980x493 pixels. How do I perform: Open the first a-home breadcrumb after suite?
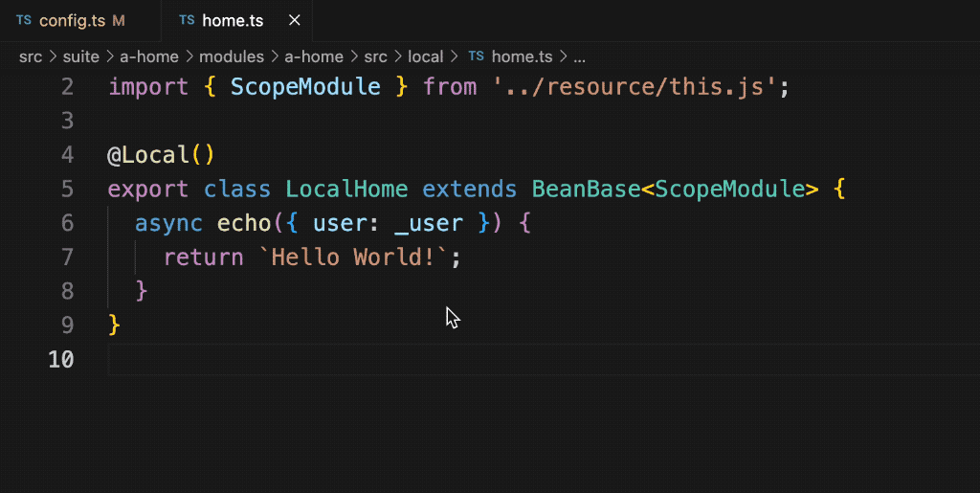tap(148, 56)
